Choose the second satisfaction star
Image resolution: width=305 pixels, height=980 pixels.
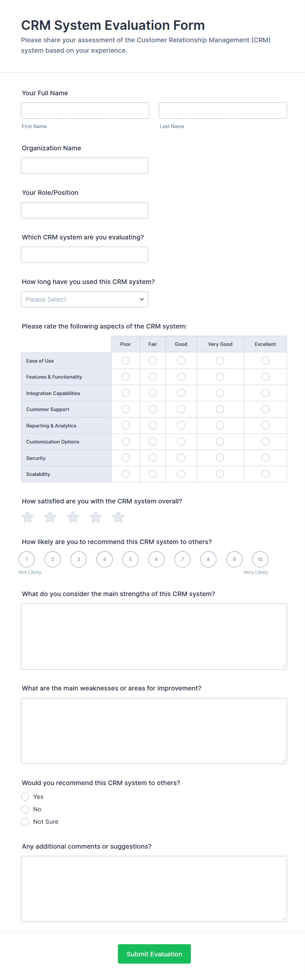[x=50, y=517]
